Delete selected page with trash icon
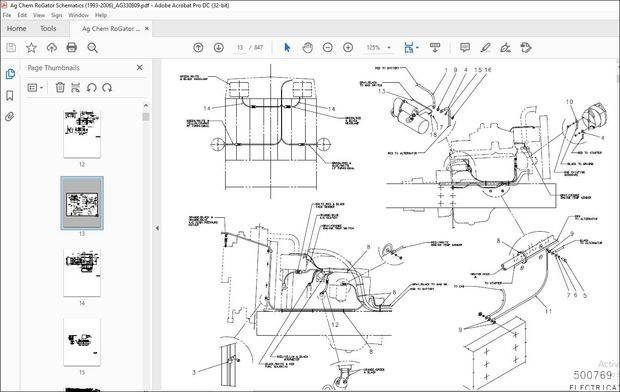Screen dimensions: 620x392 (x=60, y=87)
